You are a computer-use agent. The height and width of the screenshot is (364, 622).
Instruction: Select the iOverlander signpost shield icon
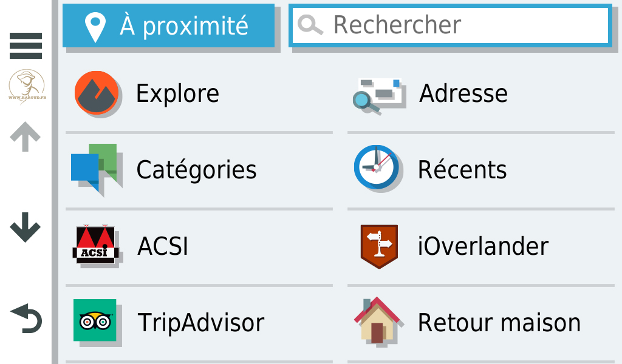(x=379, y=246)
